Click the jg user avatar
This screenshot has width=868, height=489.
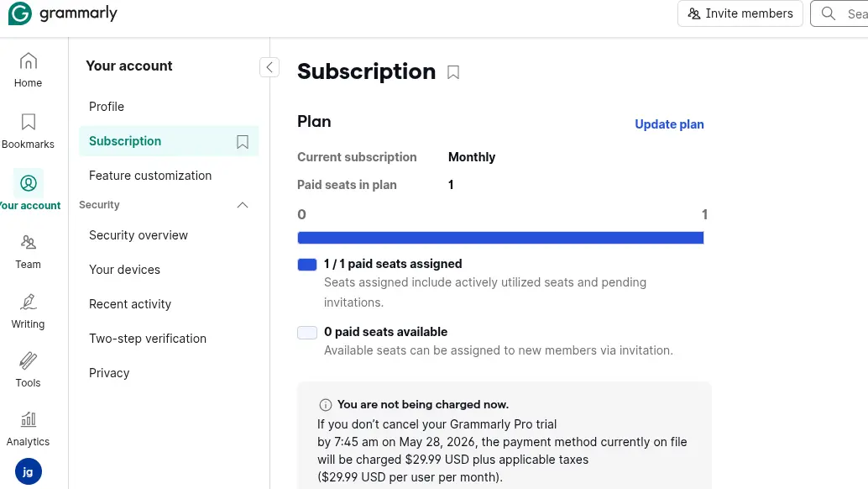pyautogui.click(x=29, y=472)
